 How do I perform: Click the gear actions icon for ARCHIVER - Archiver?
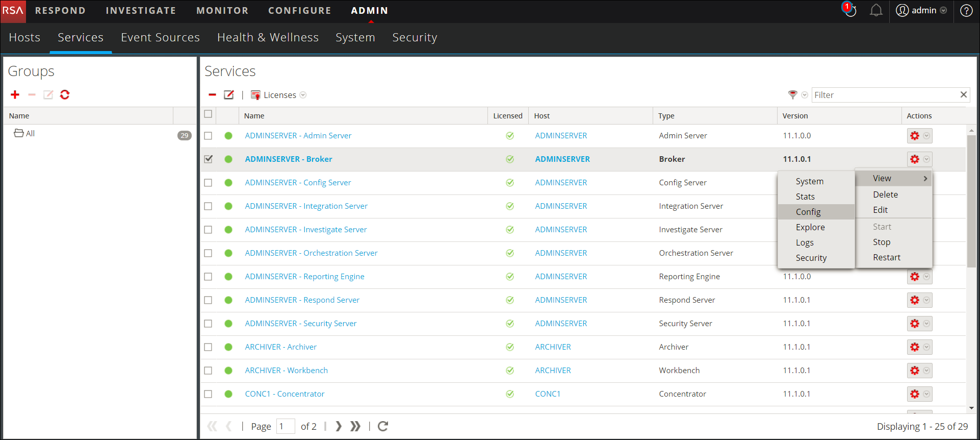915,347
